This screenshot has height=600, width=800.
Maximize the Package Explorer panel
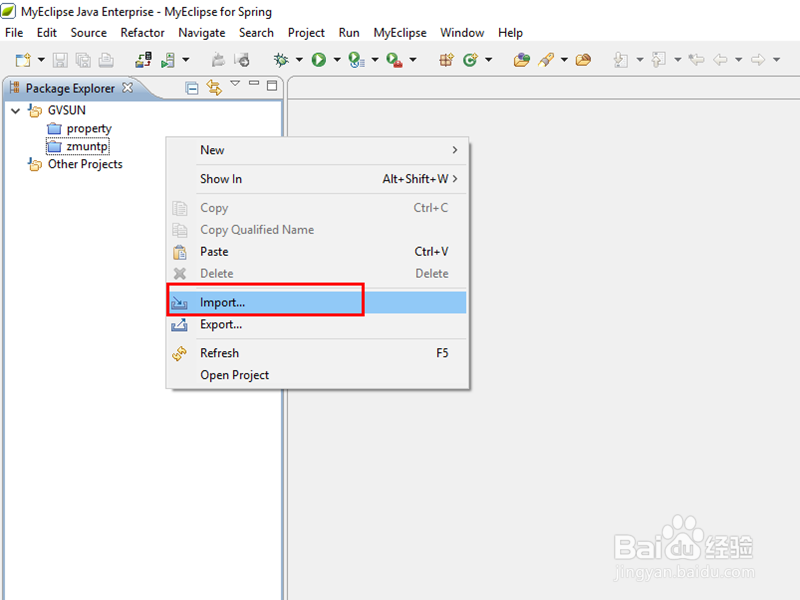(x=272, y=85)
